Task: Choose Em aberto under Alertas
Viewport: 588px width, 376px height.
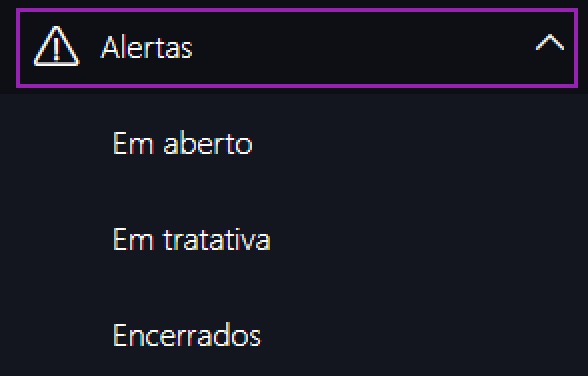Action: [183, 143]
